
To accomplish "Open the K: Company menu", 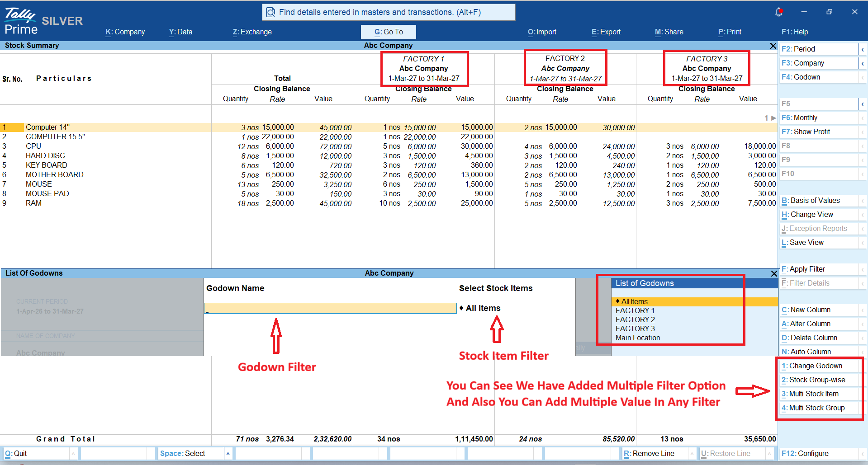I will (125, 32).
